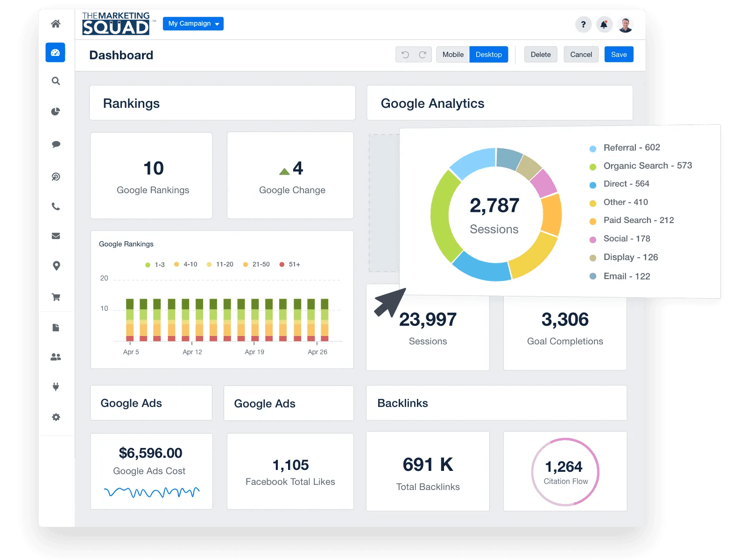Open the help question mark menu
The image size is (747, 560).
pos(583,24)
